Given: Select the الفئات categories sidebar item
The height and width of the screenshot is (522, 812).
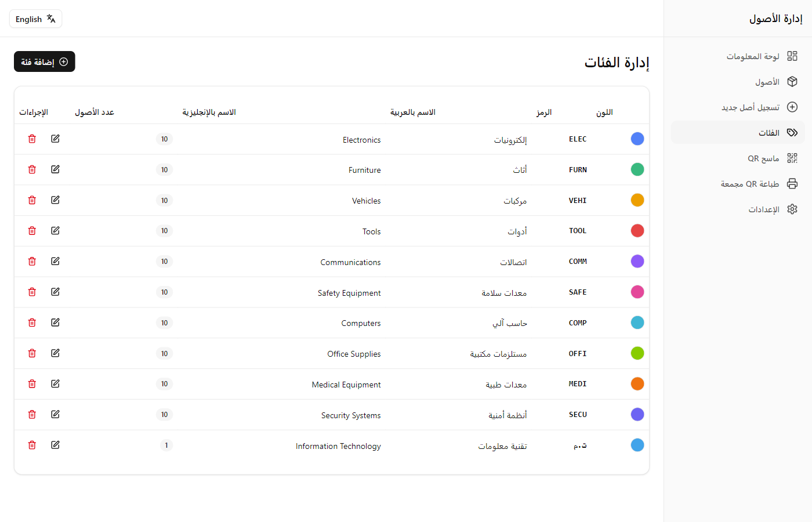Looking at the screenshot, I should coord(738,132).
